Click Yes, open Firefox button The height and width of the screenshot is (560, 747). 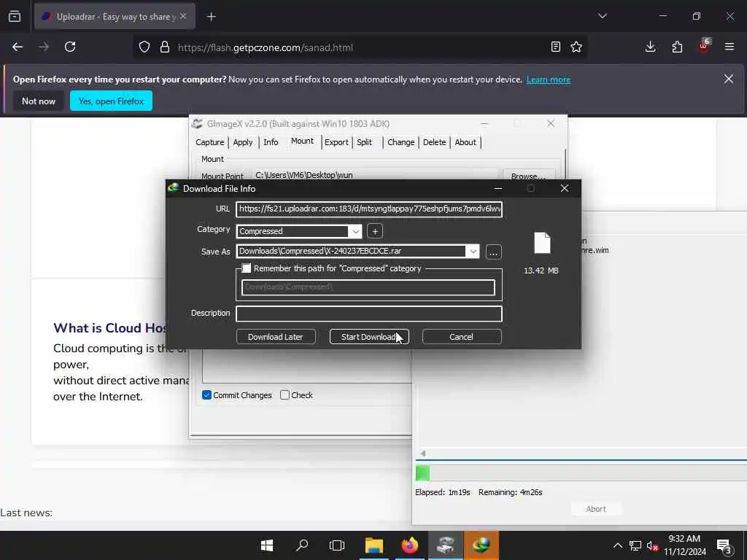(111, 101)
